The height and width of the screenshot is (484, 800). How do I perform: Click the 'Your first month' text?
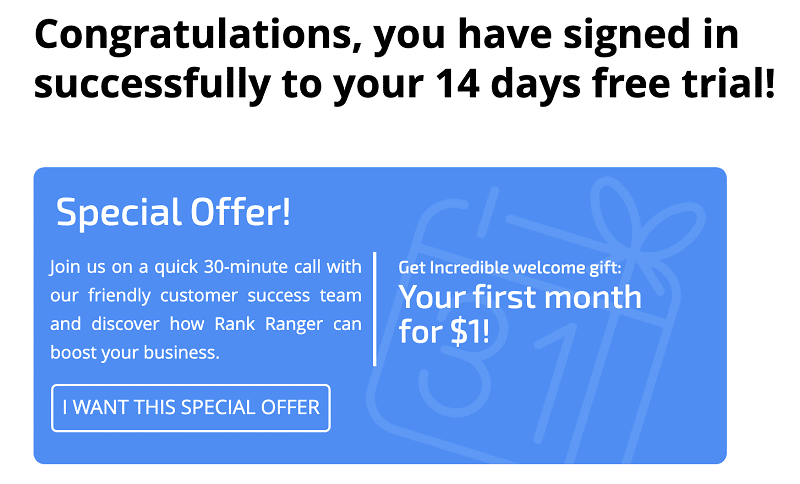520,297
